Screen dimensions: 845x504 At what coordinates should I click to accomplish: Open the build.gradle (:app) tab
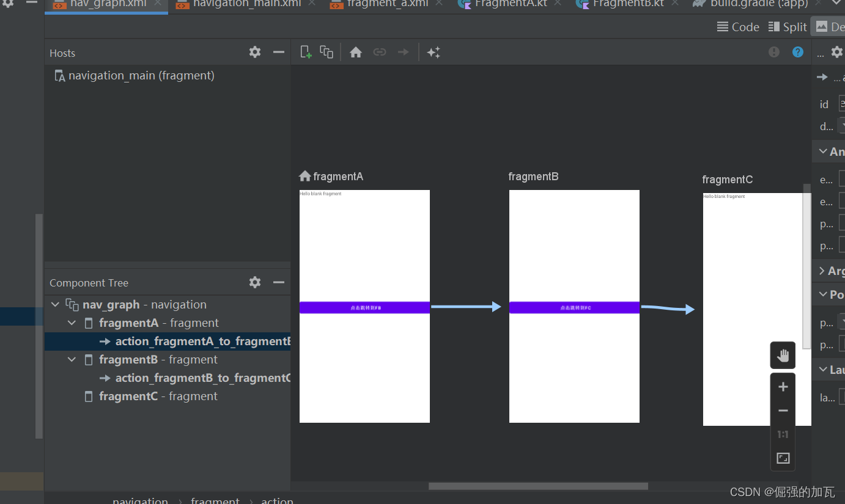pyautogui.click(x=757, y=5)
